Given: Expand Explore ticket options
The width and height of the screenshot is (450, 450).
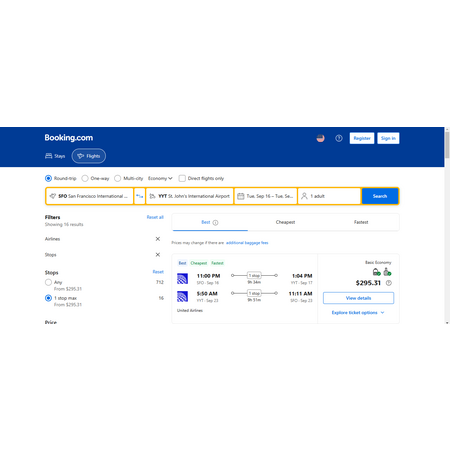Looking at the screenshot, I should pyautogui.click(x=358, y=313).
